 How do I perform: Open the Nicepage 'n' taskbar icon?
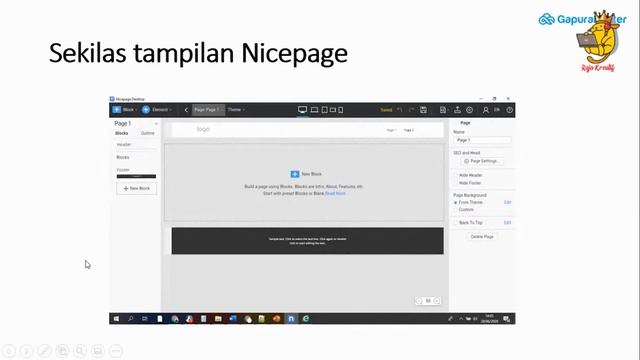[x=291, y=319]
